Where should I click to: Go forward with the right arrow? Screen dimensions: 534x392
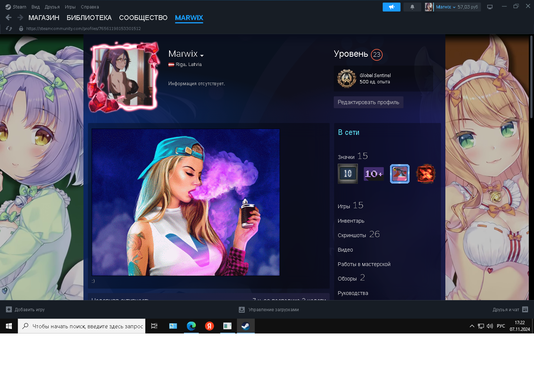[20, 17]
